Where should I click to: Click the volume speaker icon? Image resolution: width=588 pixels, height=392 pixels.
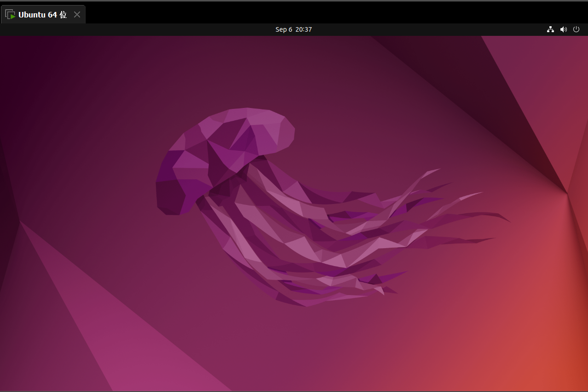(x=563, y=29)
